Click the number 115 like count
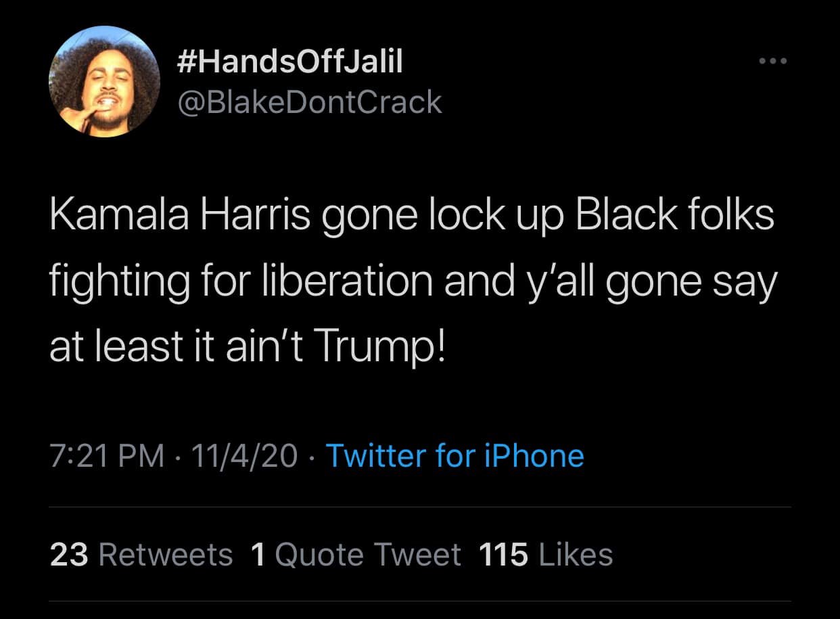 (x=503, y=555)
